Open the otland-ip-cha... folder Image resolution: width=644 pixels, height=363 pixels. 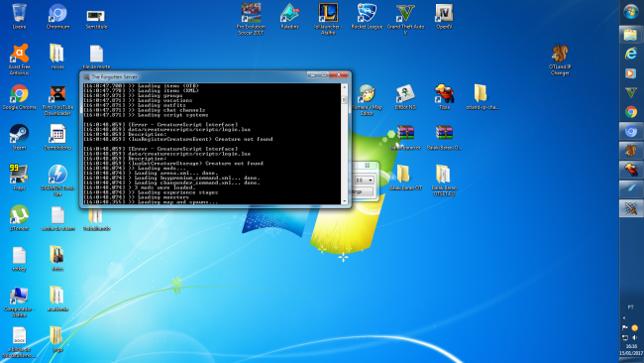pyautogui.click(x=483, y=97)
